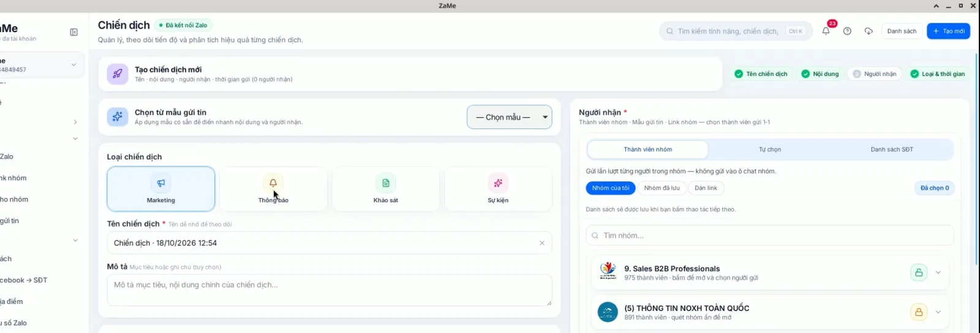Image resolution: width=980 pixels, height=333 pixels.
Task: Click the Ctrl K shortcut hint
Action: 796,31
